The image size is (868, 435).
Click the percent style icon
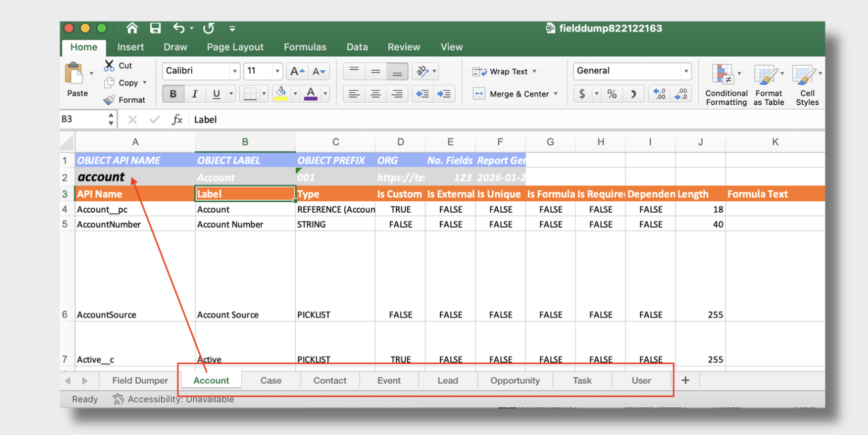click(x=611, y=94)
